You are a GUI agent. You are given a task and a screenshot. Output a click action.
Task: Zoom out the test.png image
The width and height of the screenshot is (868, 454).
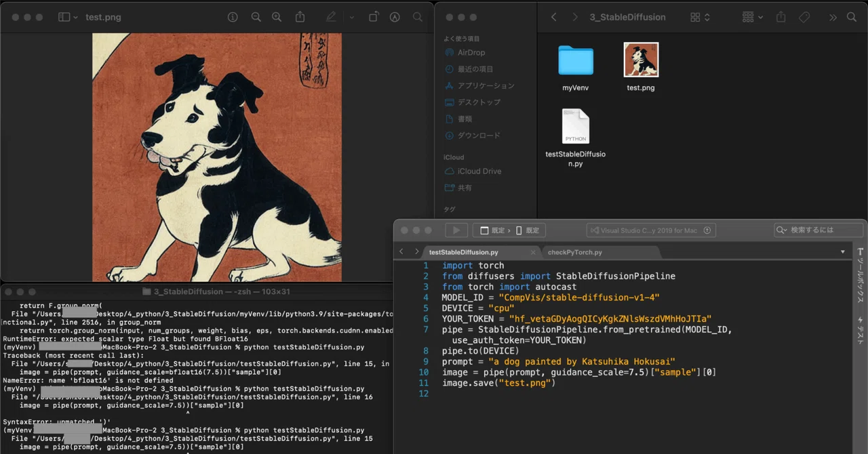[256, 17]
